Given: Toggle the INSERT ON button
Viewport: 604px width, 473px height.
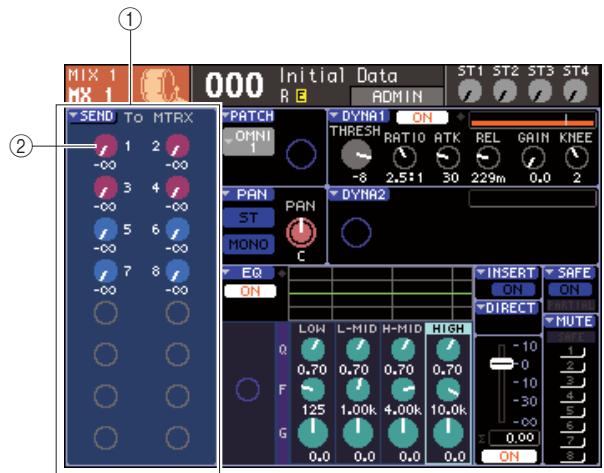Looking at the screenshot, I should coord(513,289).
